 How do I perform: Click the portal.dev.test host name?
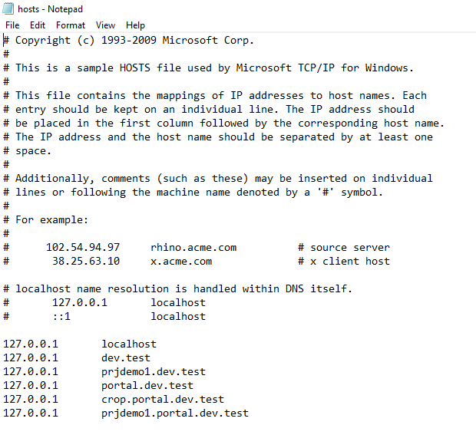pos(147,386)
